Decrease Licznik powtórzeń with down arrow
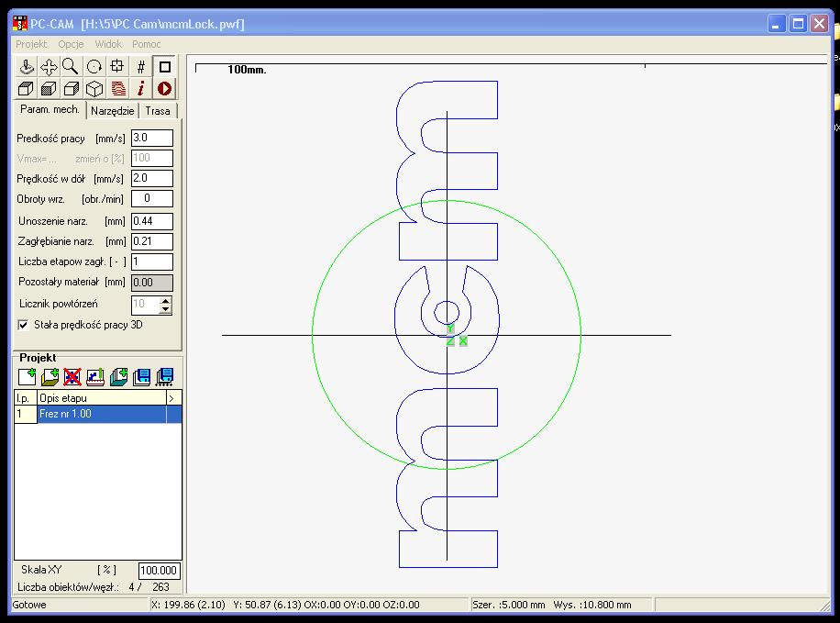840x623 pixels. click(166, 309)
